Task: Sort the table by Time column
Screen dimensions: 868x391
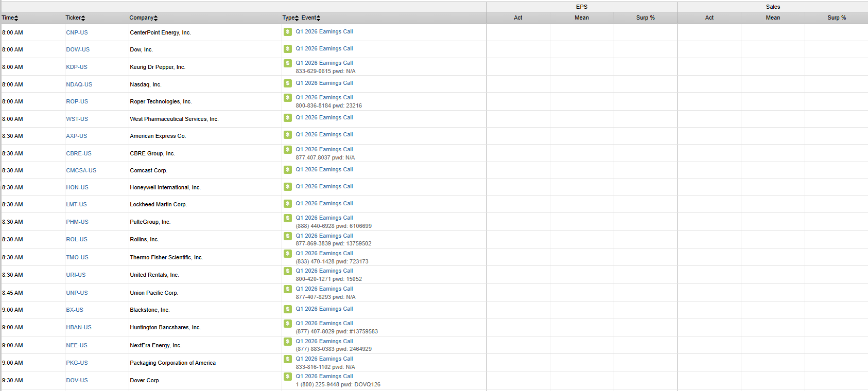Action: (x=10, y=18)
